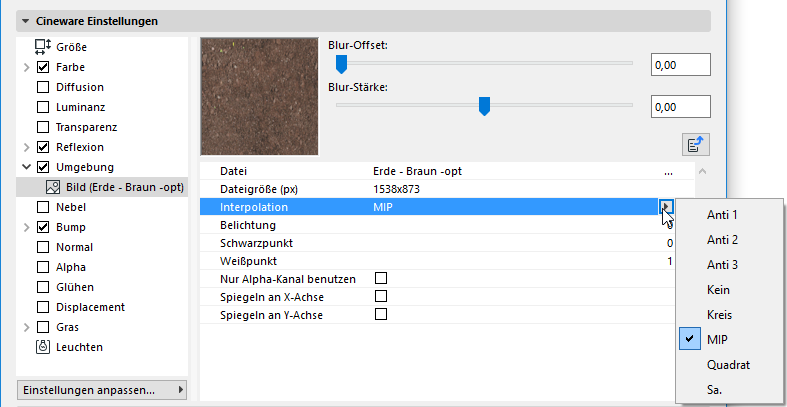This screenshot has height=407, width=787.
Task: Enable the Normal channel checkbox
Action: click(x=43, y=247)
